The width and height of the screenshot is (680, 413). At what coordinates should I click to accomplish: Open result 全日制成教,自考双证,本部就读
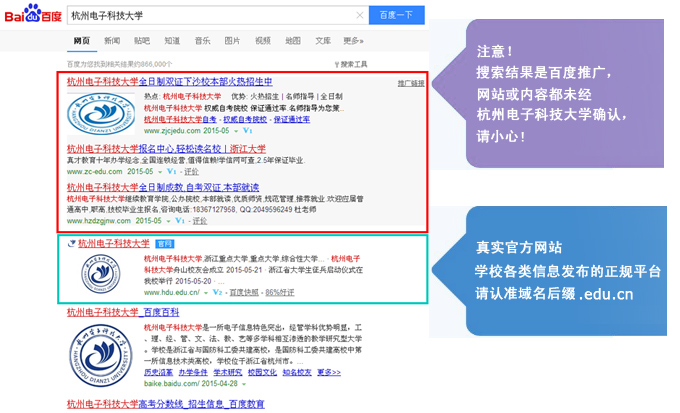[x=199, y=187]
